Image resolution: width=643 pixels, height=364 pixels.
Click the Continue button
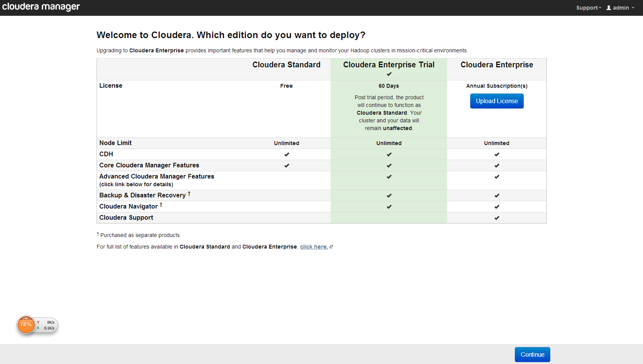click(x=533, y=354)
